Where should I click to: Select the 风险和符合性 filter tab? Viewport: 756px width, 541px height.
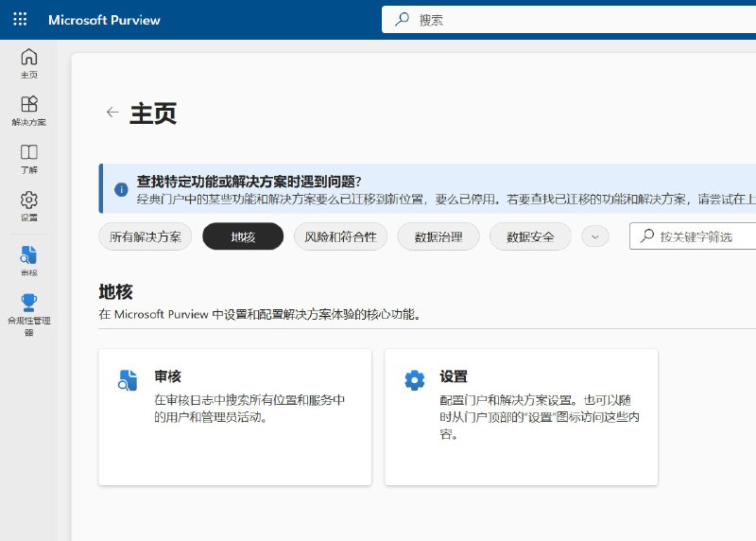[x=340, y=236]
